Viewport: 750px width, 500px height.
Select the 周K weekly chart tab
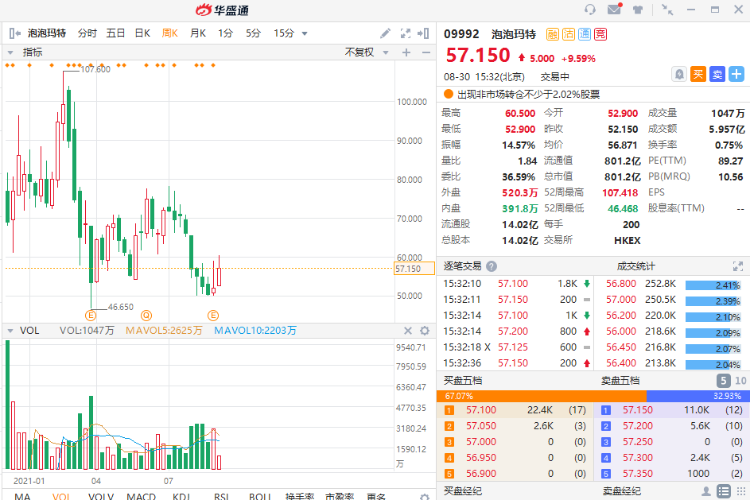coord(170,33)
